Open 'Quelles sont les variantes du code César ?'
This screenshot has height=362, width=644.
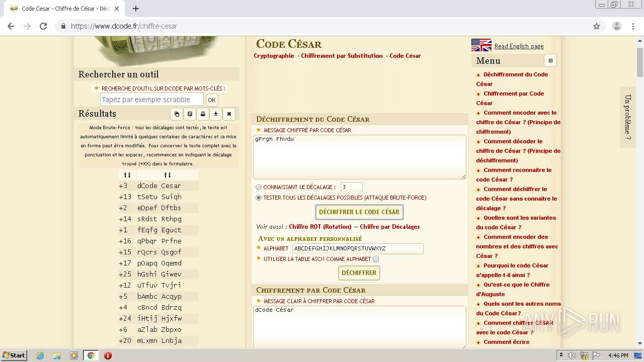(x=516, y=222)
